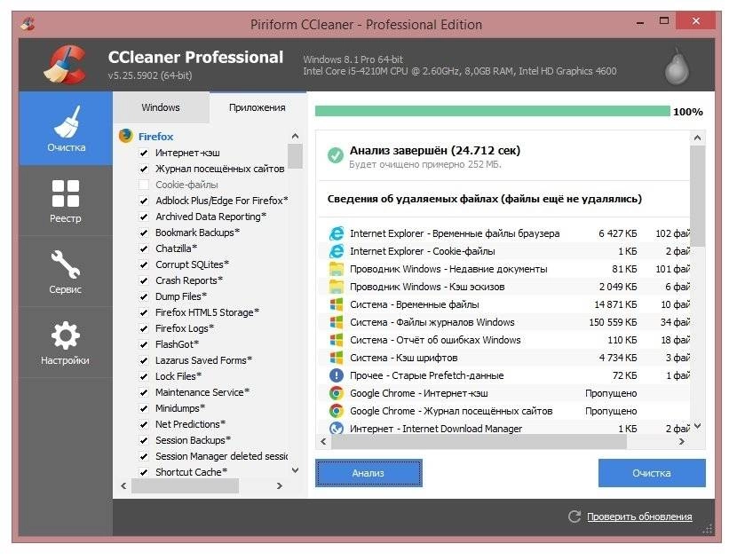Click down arrow of applications list scrollbar

(295, 470)
